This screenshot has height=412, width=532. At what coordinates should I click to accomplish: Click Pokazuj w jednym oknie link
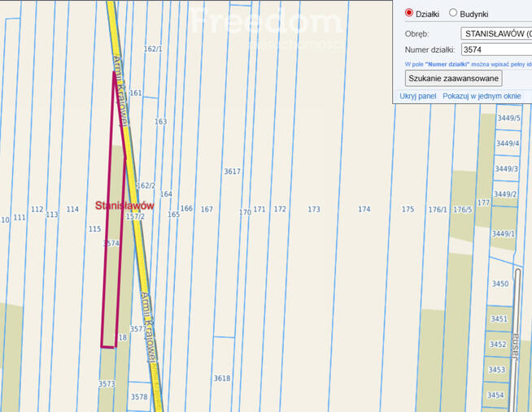pyautogui.click(x=482, y=96)
